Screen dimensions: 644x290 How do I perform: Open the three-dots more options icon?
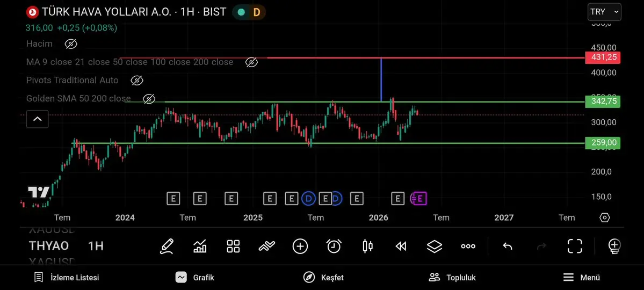[468, 247]
